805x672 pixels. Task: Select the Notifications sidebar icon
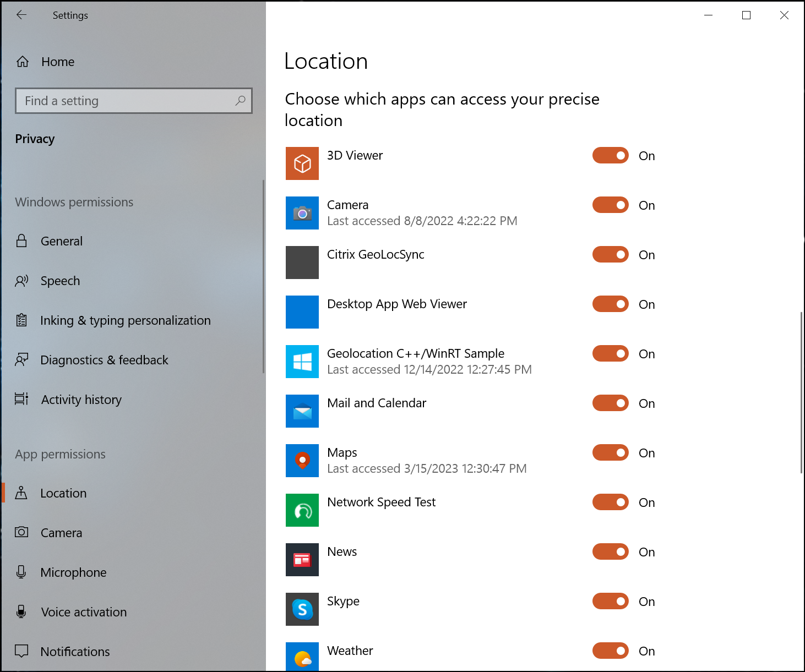point(21,651)
